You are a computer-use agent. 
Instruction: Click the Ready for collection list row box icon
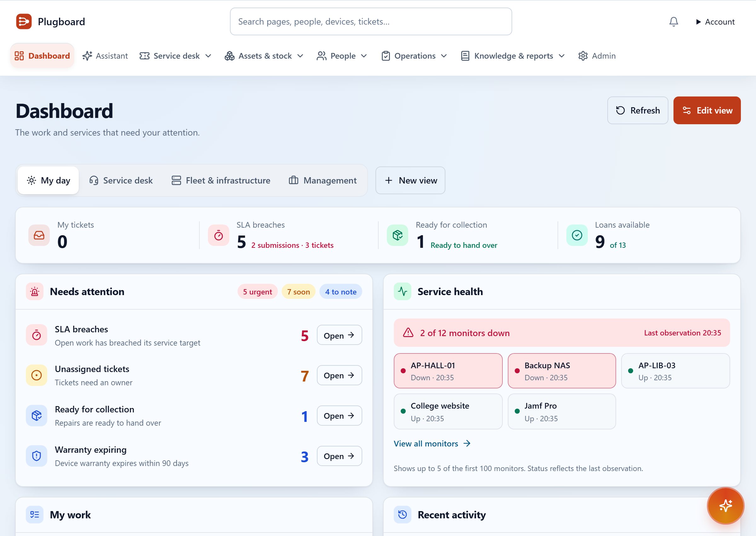(36, 416)
